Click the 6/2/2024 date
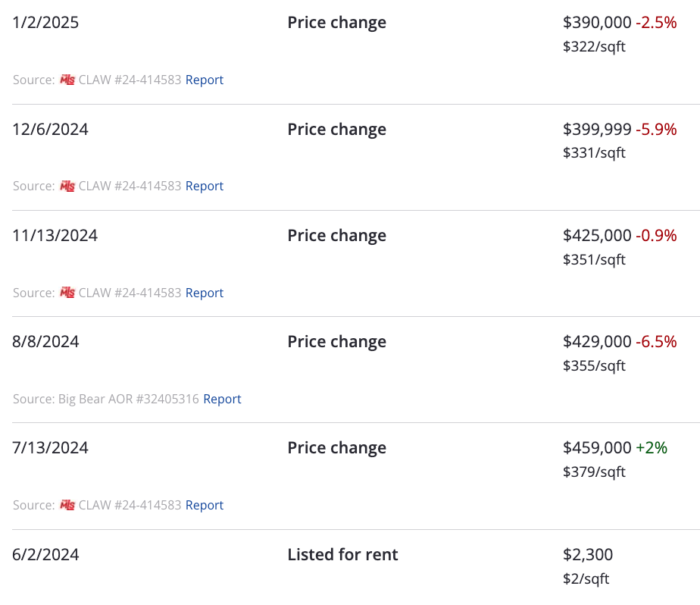Screen dimensions: 700x605 [45, 555]
